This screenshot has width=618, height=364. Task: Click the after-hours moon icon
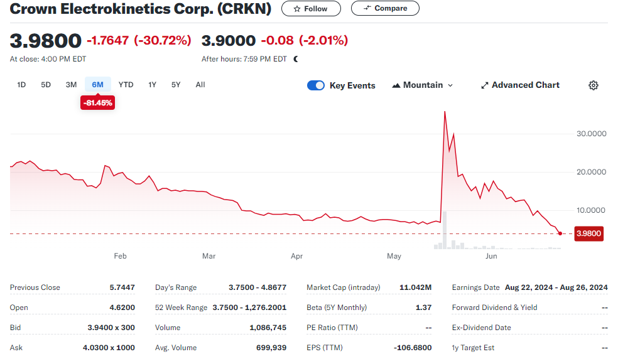296,59
